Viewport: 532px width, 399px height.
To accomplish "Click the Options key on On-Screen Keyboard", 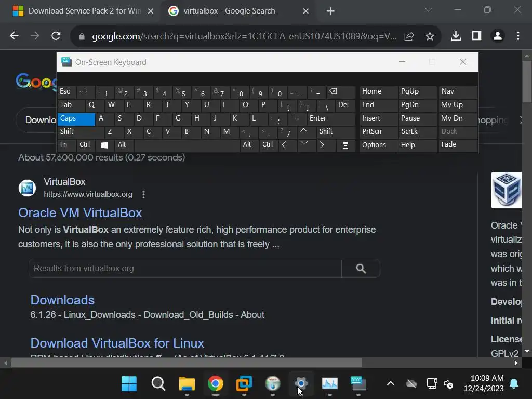I will click(x=378, y=145).
